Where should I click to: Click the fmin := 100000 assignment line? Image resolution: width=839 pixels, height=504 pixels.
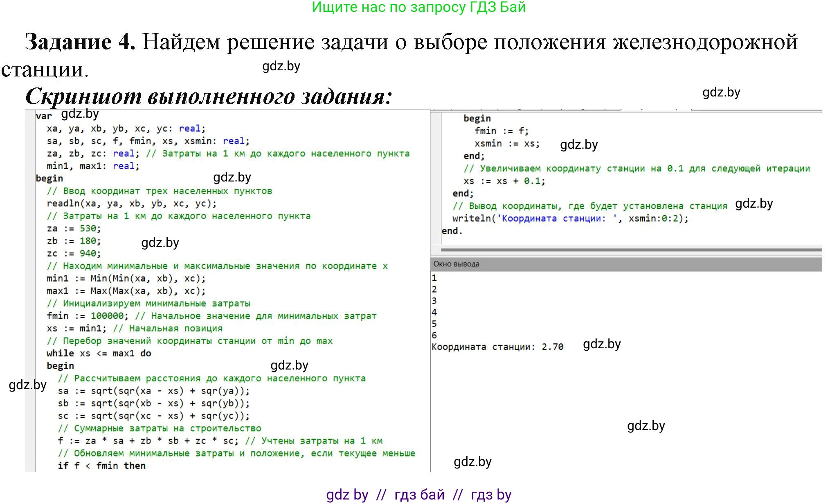tap(123, 316)
